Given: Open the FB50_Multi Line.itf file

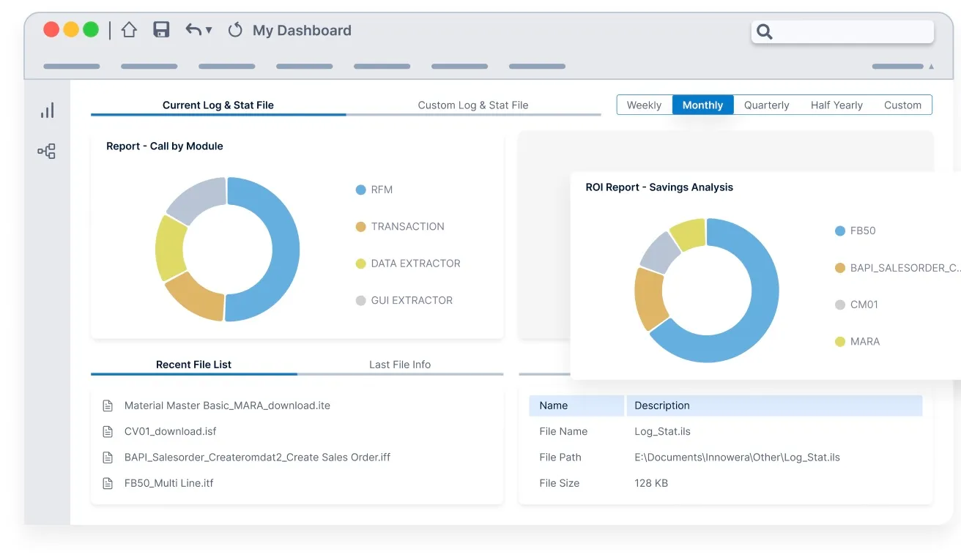Looking at the screenshot, I should tap(169, 483).
